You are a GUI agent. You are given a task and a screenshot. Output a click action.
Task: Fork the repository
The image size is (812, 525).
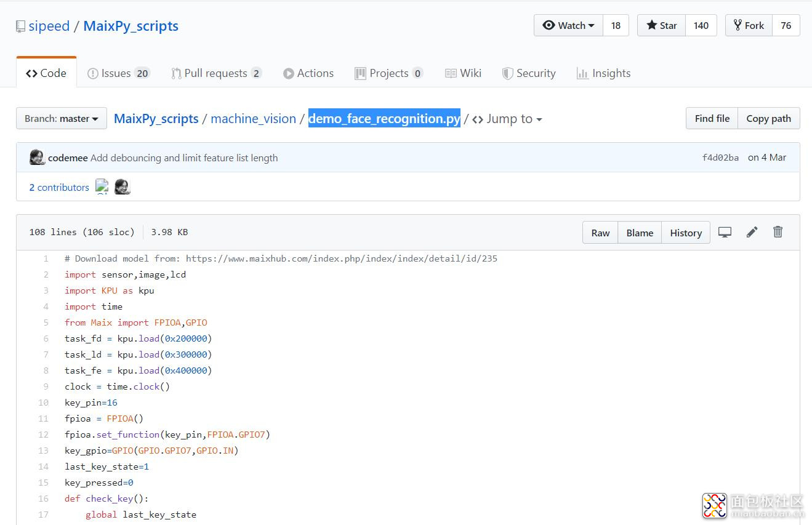(x=749, y=25)
